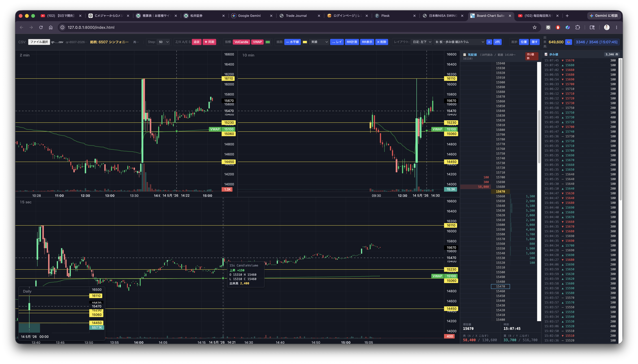Select the 水平線 horizontal line tool
This screenshot has width=638, height=364.
point(292,42)
